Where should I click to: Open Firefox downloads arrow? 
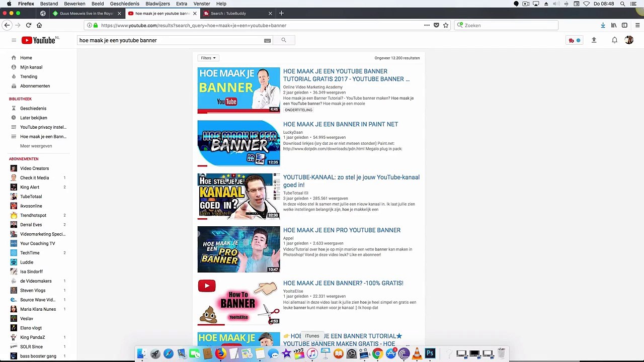[x=603, y=25]
